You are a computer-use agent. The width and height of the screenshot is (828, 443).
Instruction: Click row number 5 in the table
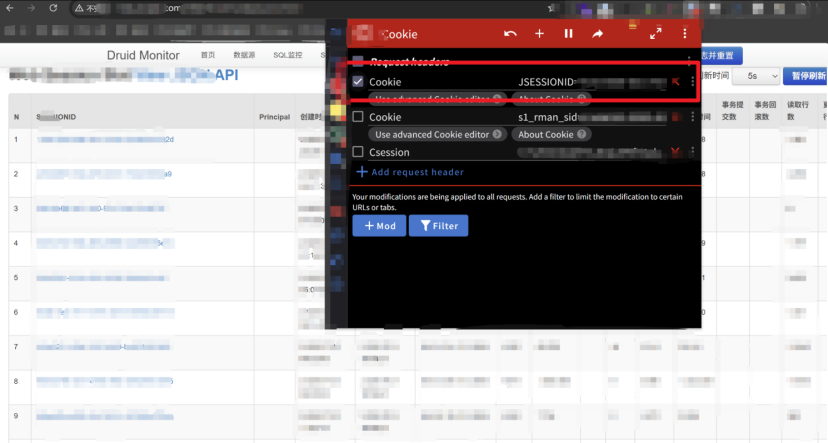pyautogui.click(x=16, y=277)
